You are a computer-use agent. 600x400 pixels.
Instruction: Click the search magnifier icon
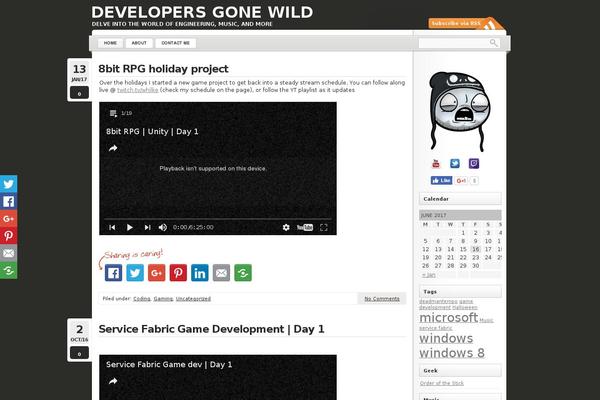[x=494, y=43]
